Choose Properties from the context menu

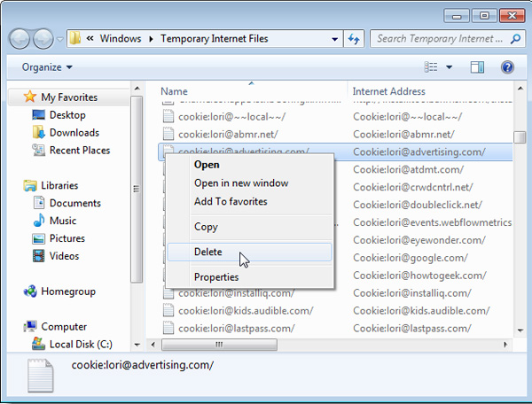(x=217, y=276)
